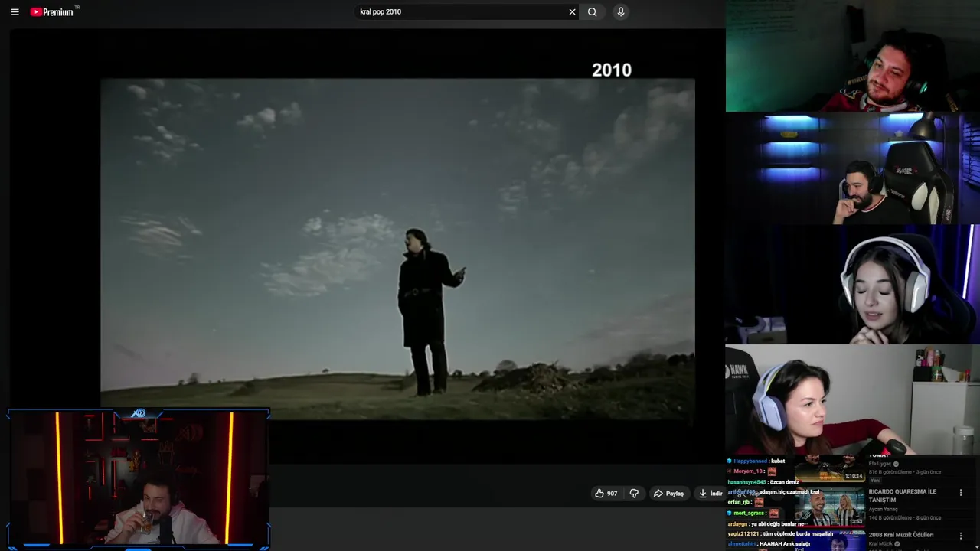Click the 2010 year caption above video
Viewport: 980px width, 551px height.
point(612,70)
